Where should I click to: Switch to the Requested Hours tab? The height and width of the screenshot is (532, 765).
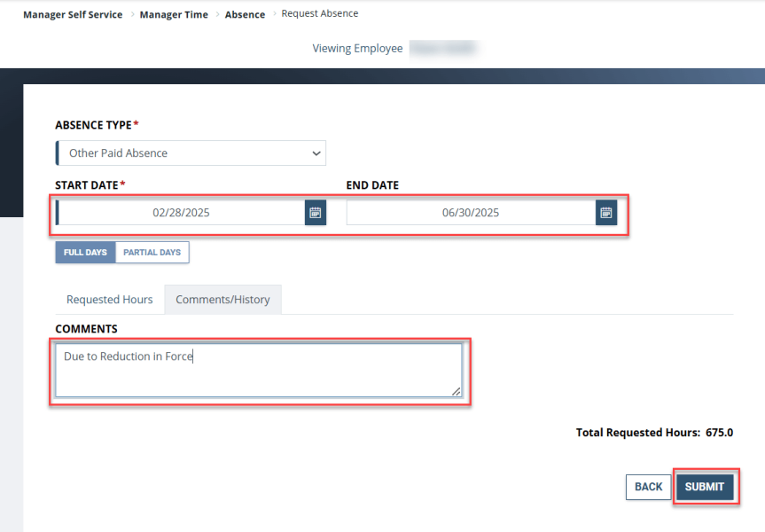tap(110, 300)
